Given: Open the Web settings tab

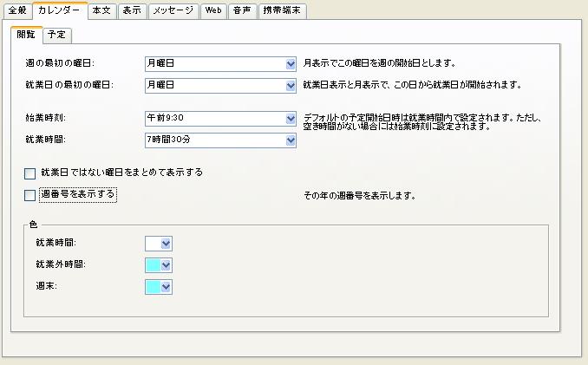Looking at the screenshot, I should pos(213,11).
